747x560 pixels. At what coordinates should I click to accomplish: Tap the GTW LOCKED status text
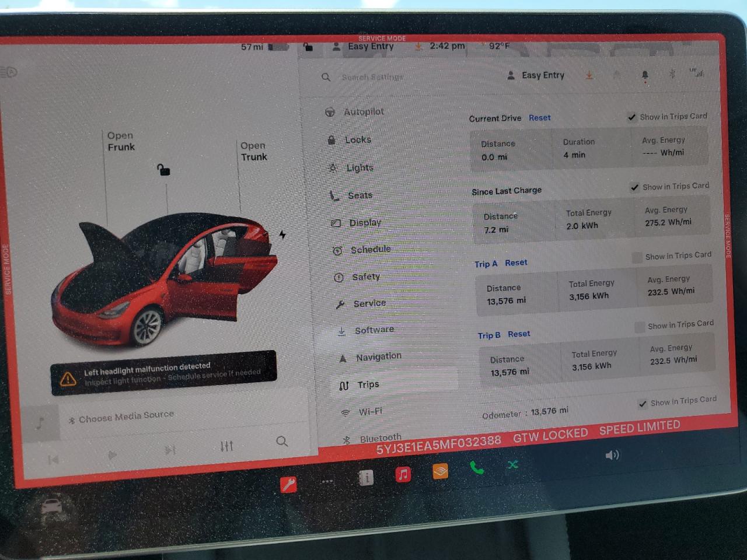550,435
